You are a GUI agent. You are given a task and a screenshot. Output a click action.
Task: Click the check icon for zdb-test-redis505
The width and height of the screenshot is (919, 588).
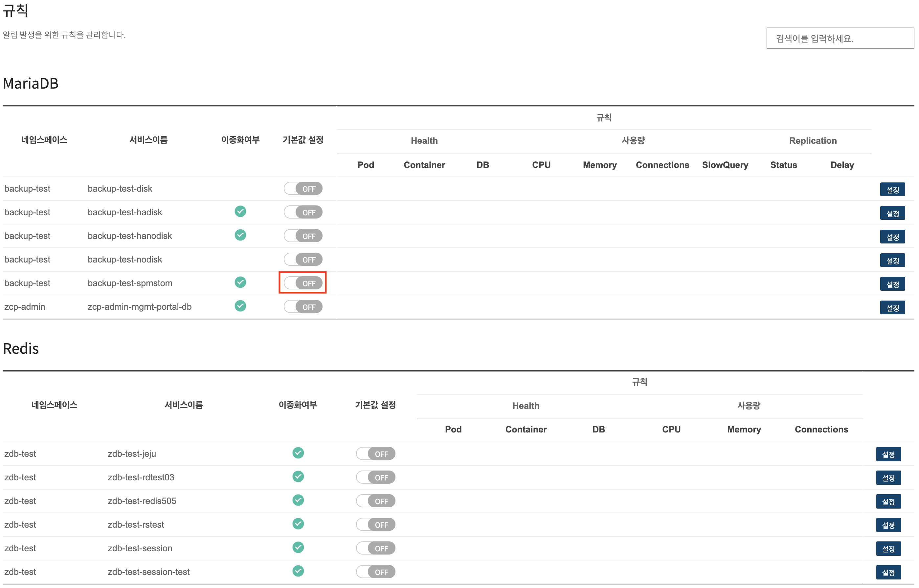298,501
